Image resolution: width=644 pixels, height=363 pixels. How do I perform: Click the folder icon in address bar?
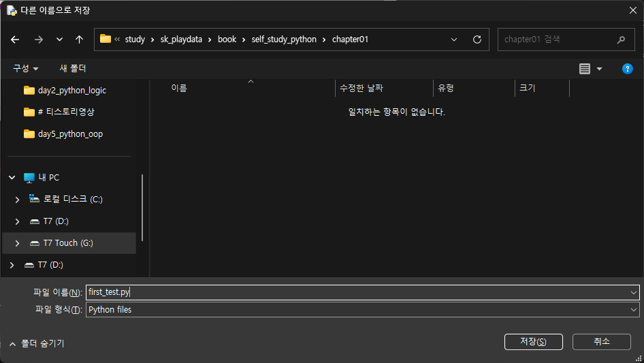tap(106, 39)
